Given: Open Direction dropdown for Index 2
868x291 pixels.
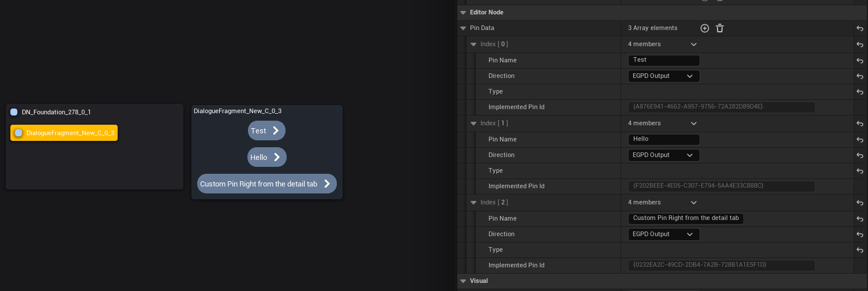Looking at the screenshot, I should click(x=663, y=234).
